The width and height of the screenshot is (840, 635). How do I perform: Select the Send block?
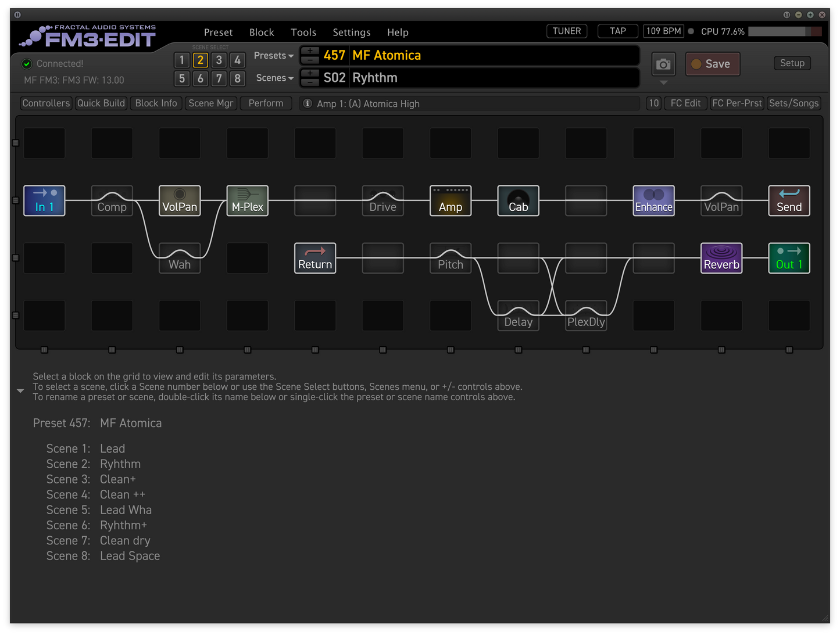point(789,200)
